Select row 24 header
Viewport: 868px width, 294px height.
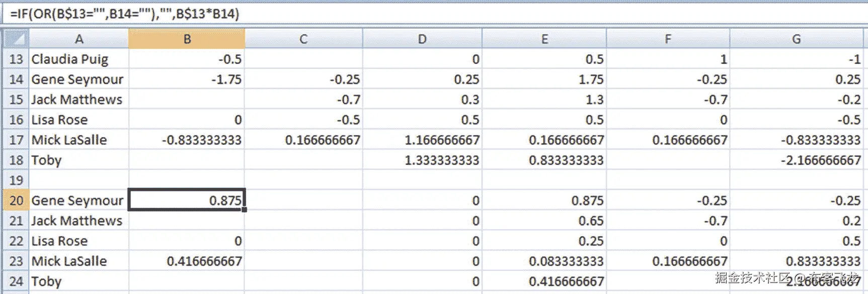16,281
